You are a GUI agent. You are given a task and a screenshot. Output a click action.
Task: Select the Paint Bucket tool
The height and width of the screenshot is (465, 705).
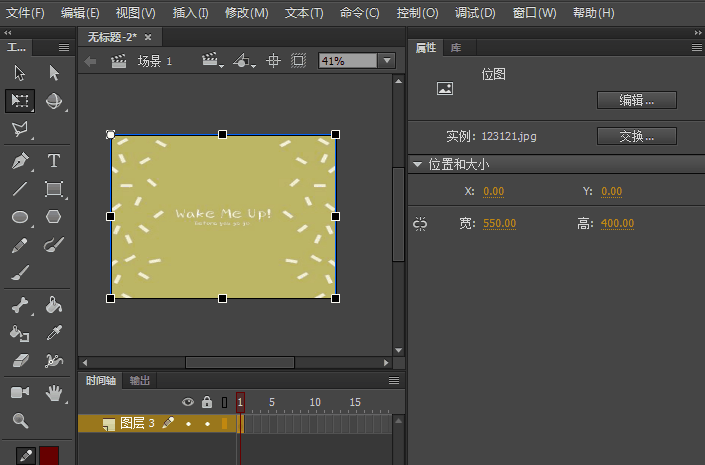pyautogui.click(x=54, y=305)
